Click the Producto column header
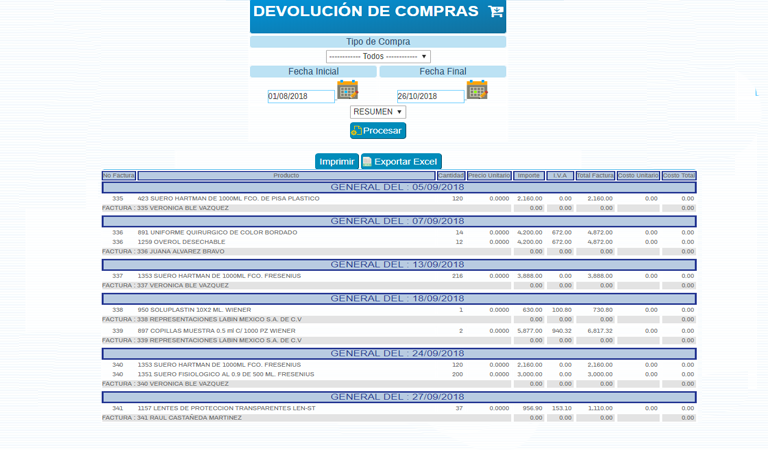 tap(286, 176)
